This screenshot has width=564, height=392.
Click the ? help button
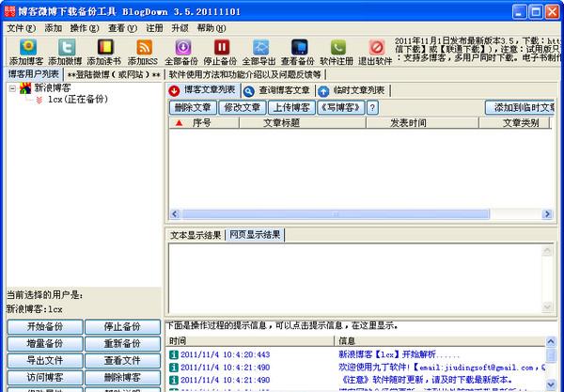pyautogui.click(x=372, y=107)
